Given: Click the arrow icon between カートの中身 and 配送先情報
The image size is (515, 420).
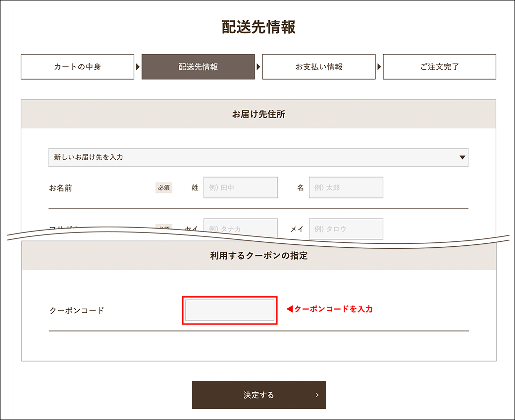Looking at the screenshot, I should pos(139,67).
